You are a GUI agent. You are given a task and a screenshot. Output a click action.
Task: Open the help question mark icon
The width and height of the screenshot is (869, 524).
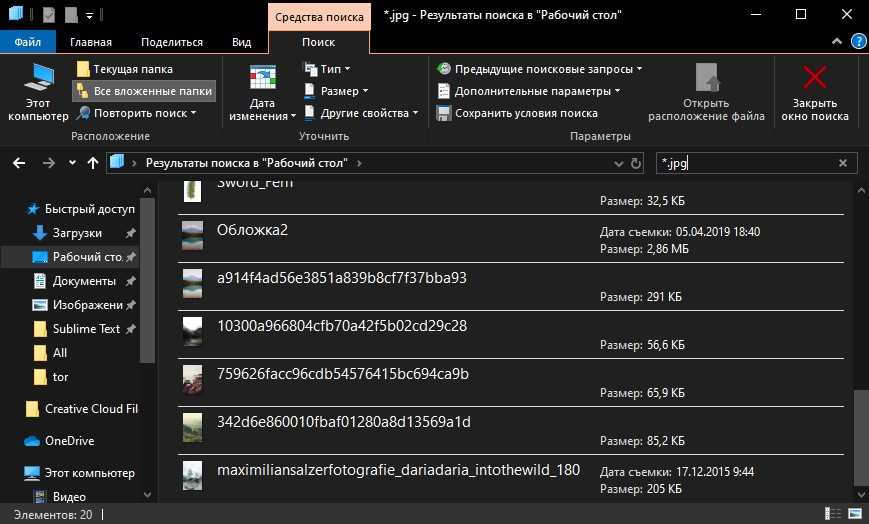pyautogui.click(x=858, y=42)
